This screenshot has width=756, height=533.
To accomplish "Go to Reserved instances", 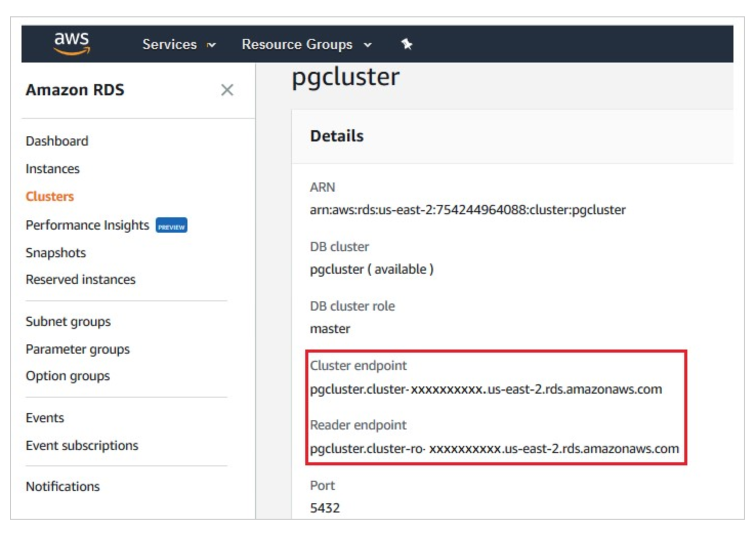I will pos(80,279).
